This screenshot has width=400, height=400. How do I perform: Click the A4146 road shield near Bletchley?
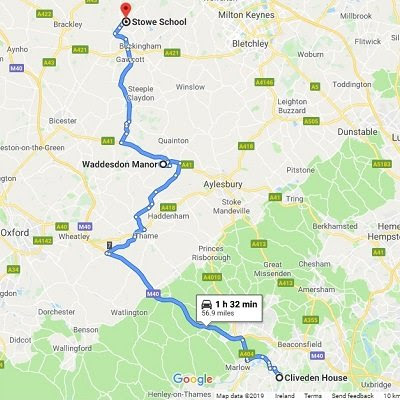(x=264, y=82)
